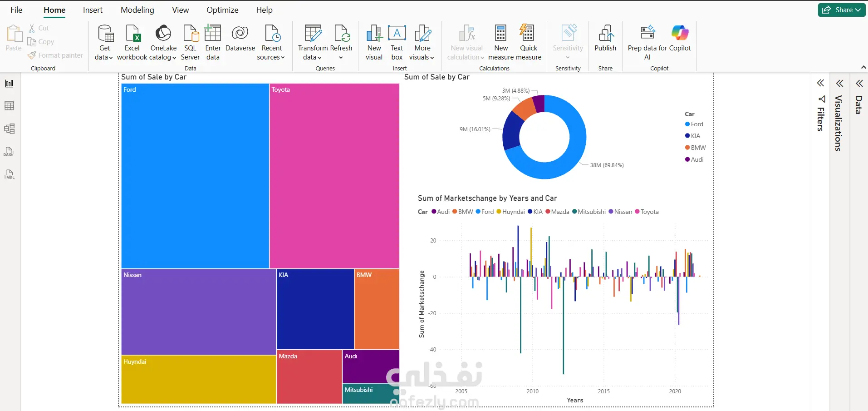Image resolution: width=868 pixels, height=411 pixels.
Task: Click the BMW legend swatch in donut chart
Action: point(687,148)
